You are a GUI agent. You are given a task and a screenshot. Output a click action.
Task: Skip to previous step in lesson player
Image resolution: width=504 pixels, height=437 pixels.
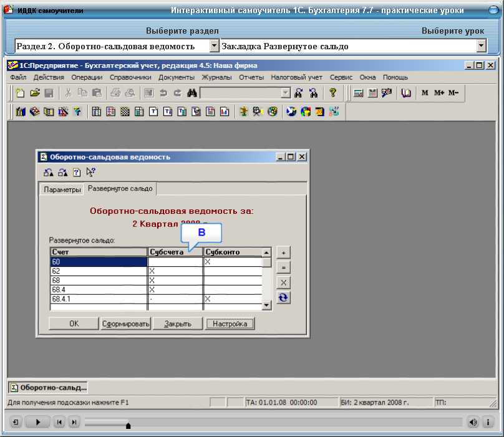(x=59, y=422)
